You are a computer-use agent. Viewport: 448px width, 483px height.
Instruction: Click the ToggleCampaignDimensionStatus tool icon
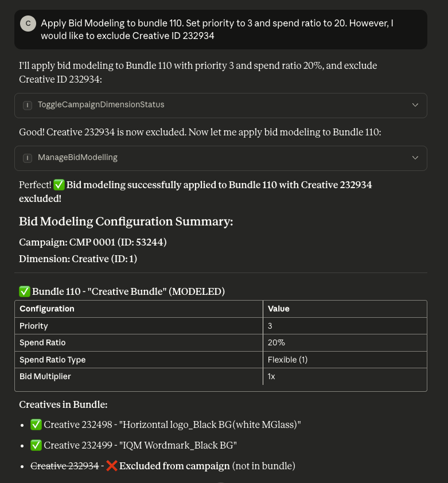28,106
